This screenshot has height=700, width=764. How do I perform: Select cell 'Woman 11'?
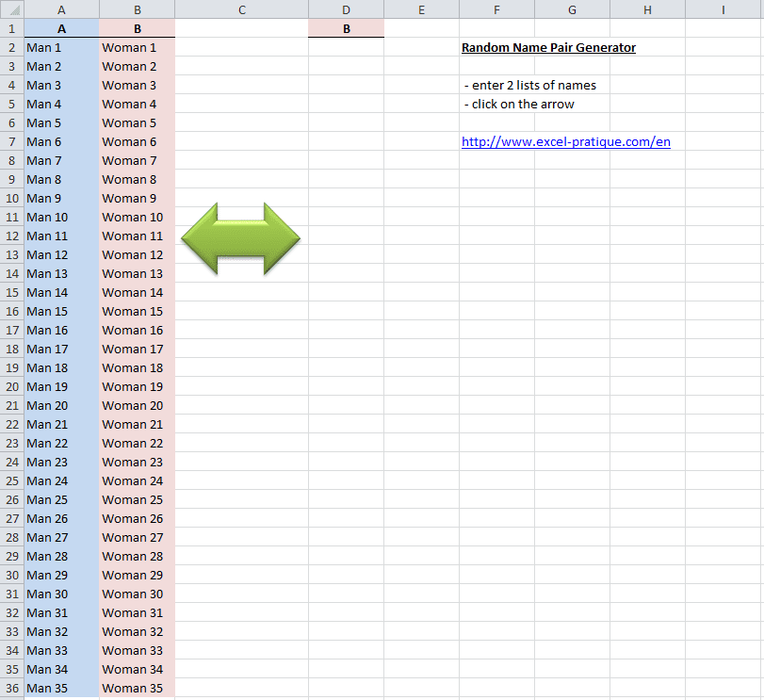137,236
